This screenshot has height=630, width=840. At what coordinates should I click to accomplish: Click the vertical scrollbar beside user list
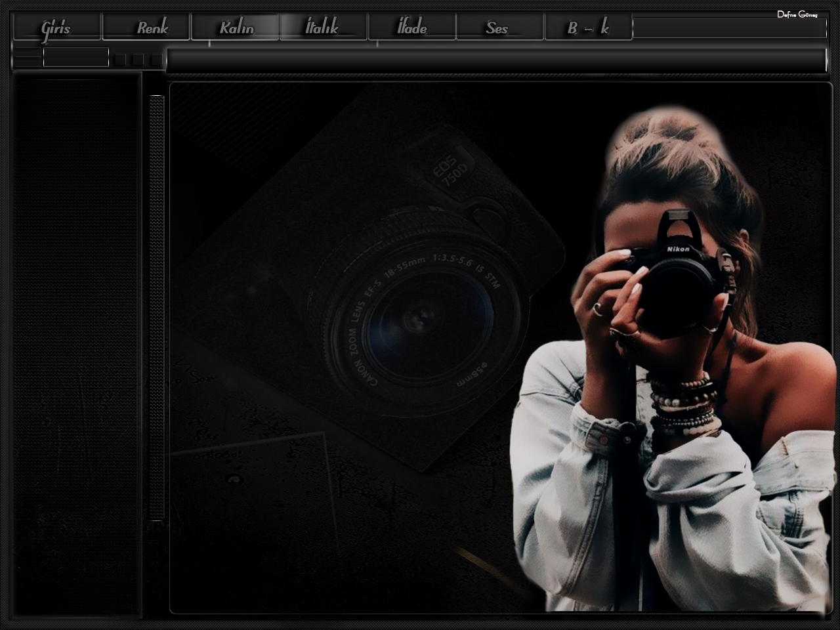click(157, 307)
